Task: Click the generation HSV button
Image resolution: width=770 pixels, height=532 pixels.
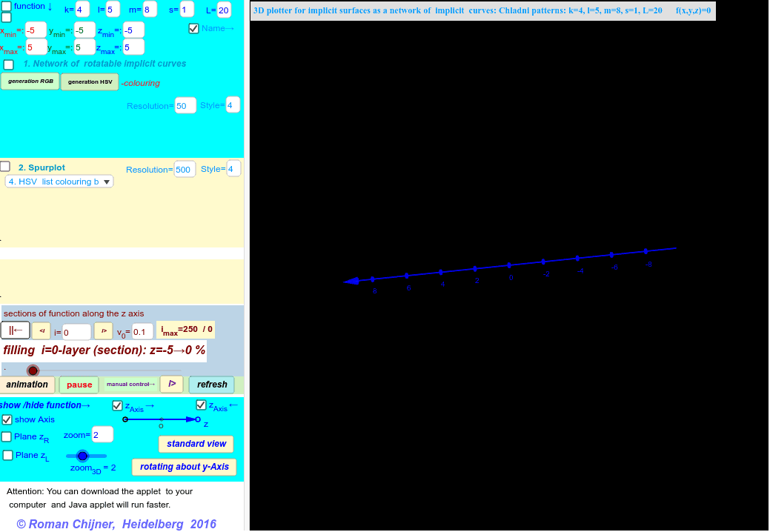Action: (x=89, y=81)
